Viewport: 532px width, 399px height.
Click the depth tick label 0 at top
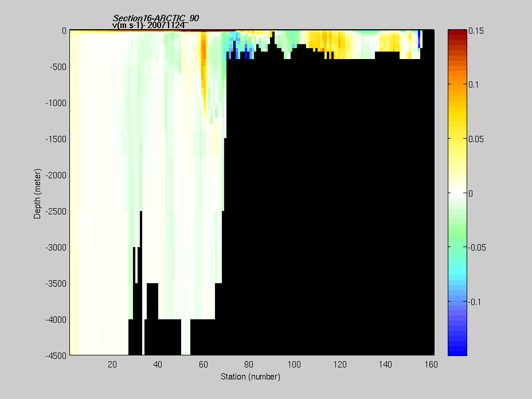pyautogui.click(x=64, y=31)
